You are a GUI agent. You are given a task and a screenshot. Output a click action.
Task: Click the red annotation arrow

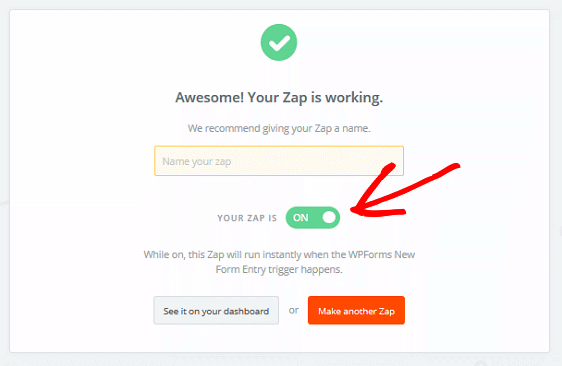coord(401,190)
